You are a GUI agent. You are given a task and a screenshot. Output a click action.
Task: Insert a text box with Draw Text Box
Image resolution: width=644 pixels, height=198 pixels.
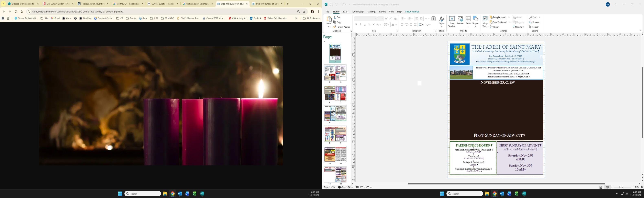(x=452, y=22)
